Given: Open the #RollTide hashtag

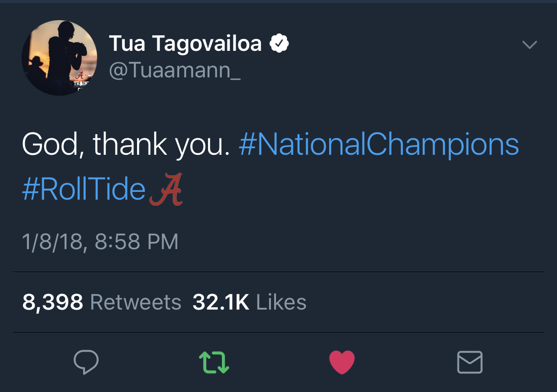Looking at the screenshot, I should point(84,190).
